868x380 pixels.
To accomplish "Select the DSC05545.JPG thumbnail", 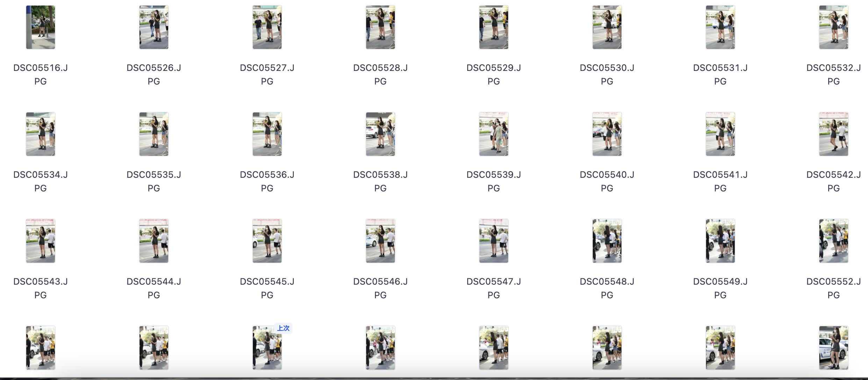I will click(267, 241).
